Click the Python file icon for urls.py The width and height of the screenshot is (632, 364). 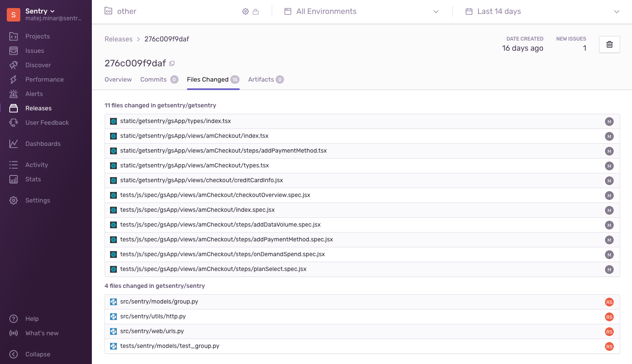click(x=113, y=331)
